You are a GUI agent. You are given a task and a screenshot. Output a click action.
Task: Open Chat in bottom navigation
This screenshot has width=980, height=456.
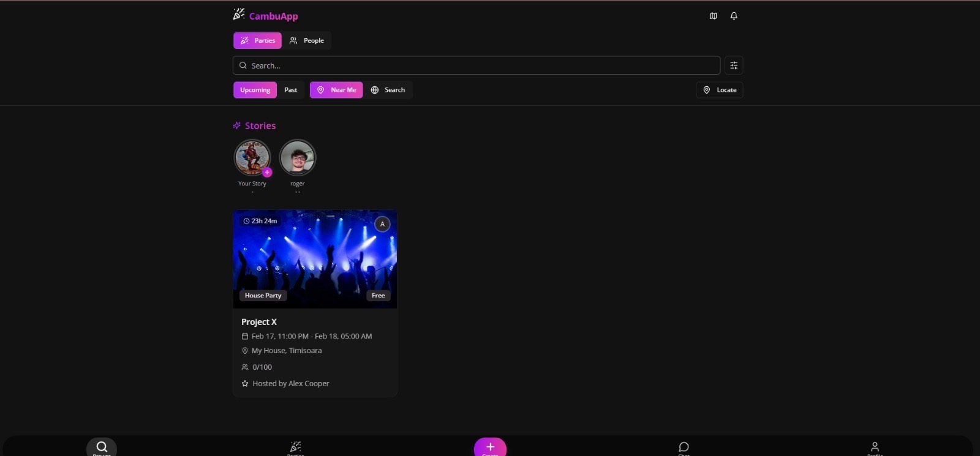684,447
